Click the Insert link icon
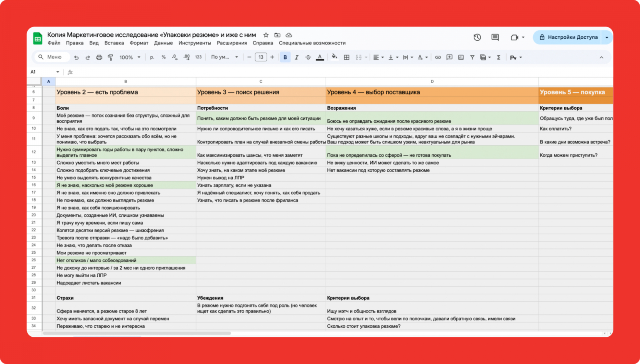 (x=438, y=57)
